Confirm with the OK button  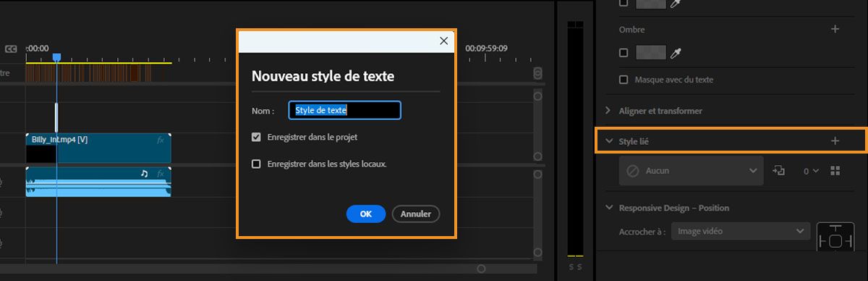pos(366,214)
